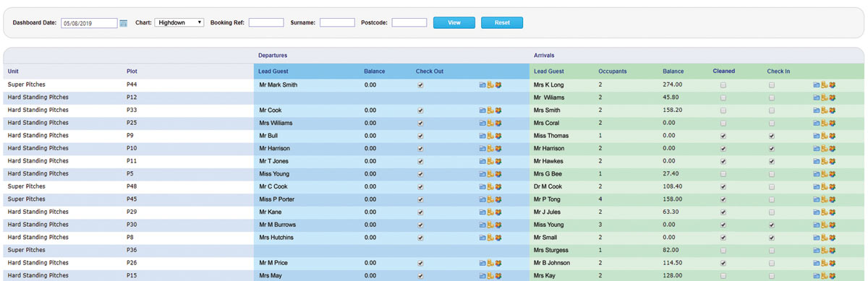The width and height of the screenshot is (868, 281).
Task: Click the Unit column header
Action: [x=14, y=72]
